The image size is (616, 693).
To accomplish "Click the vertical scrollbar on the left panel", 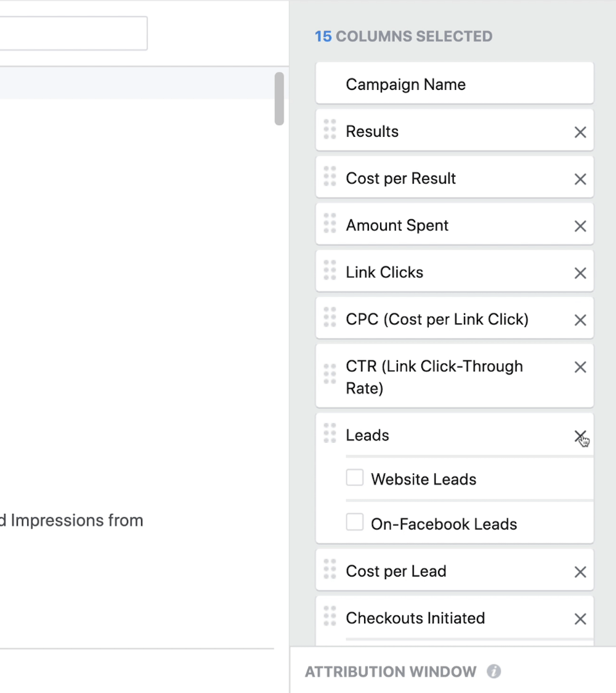I will 280,99.
